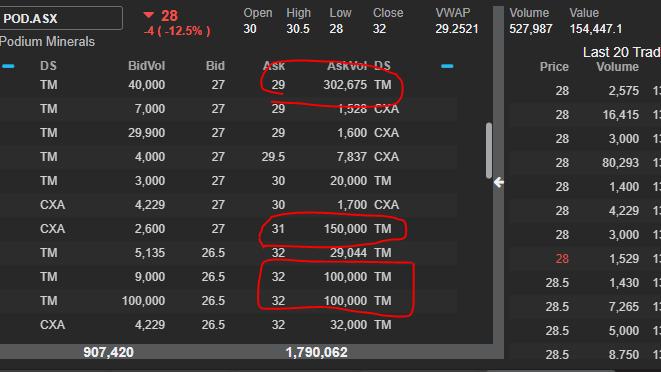Click the Price header in Last 20 Trades
Image resolution: width=661 pixels, height=372 pixels.
pos(554,67)
